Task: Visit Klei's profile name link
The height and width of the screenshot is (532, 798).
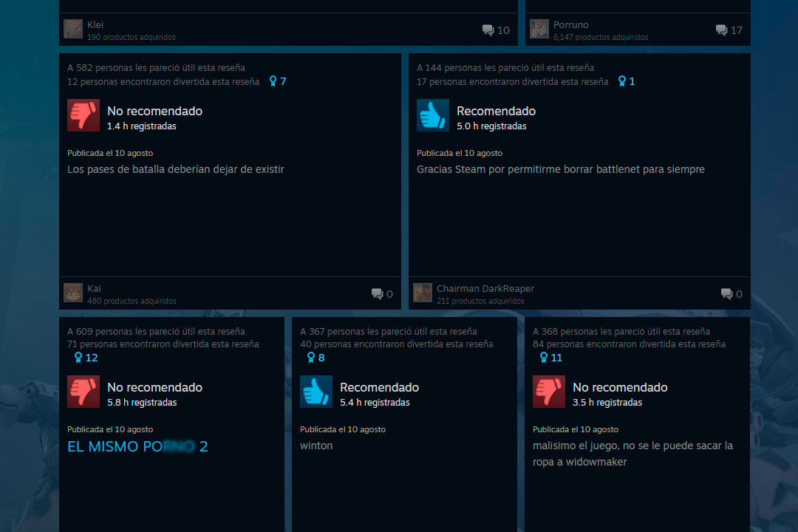Action: tap(95, 24)
